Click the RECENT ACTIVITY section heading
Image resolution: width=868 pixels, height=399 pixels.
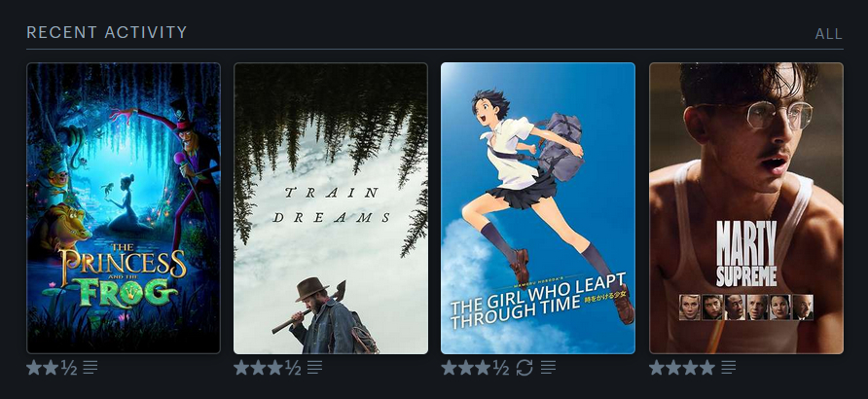coord(107,33)
